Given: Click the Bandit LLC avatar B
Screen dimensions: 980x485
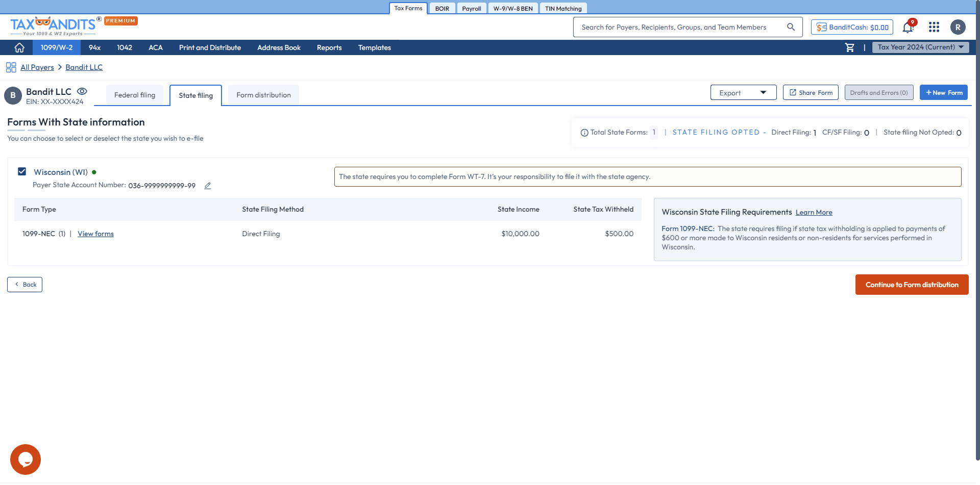Looking at the screenshot, I should point(13,95).
